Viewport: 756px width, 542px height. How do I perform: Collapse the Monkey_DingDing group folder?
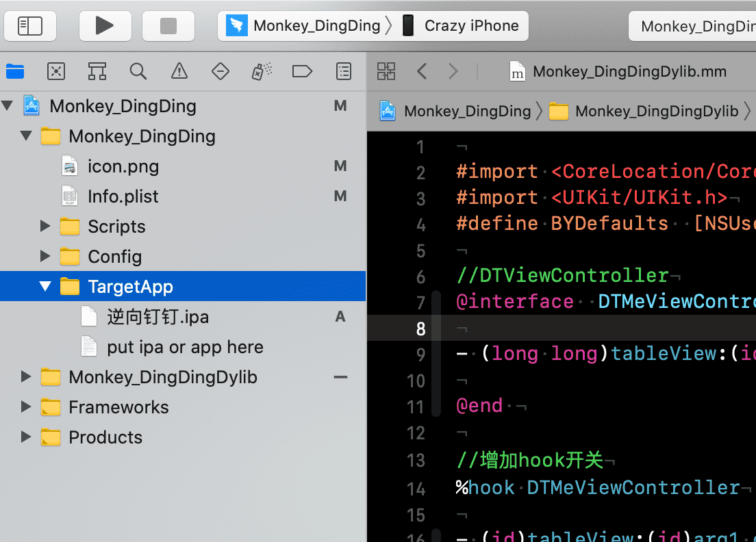[x=27, y=136]
